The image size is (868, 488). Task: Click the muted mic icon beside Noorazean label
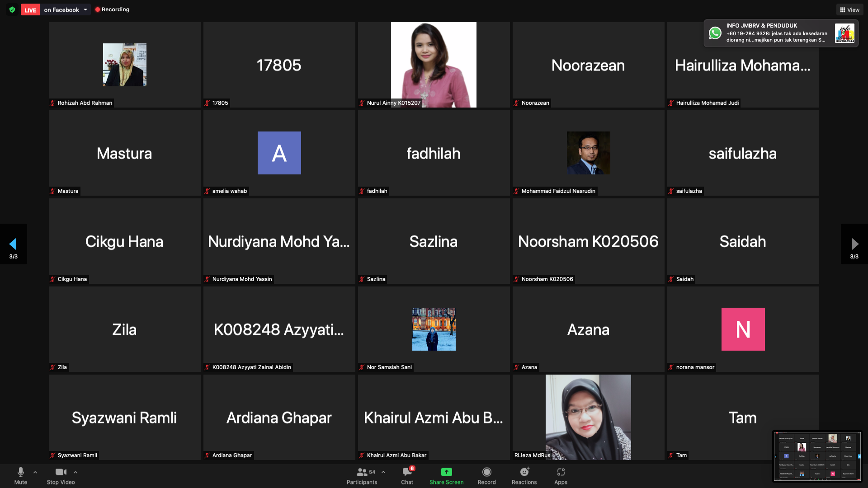click(516, 103)
